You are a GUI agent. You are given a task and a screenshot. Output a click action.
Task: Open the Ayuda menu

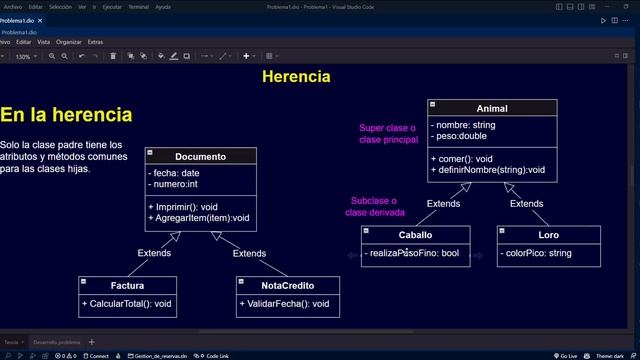tap(163, 7)
